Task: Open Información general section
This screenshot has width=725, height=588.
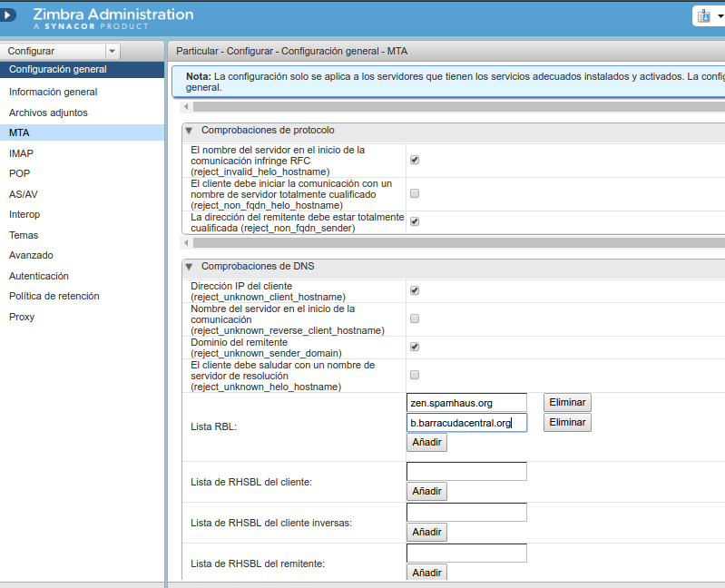Action: point(54,92)
